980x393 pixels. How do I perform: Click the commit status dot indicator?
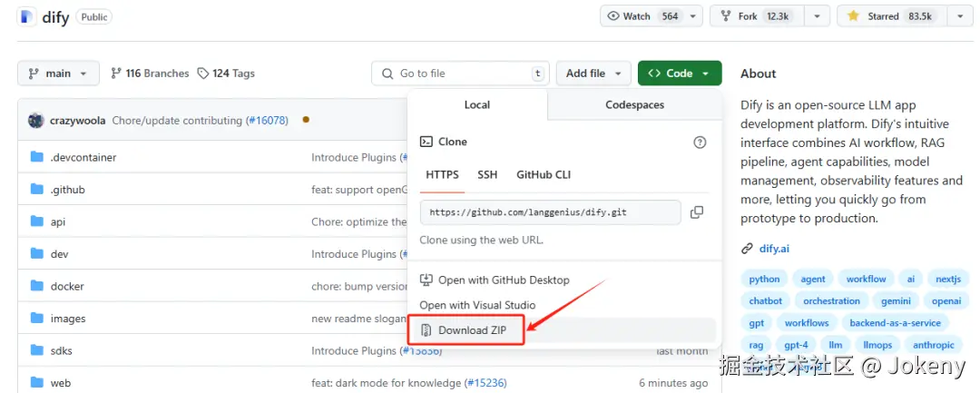tap(306, 119)
